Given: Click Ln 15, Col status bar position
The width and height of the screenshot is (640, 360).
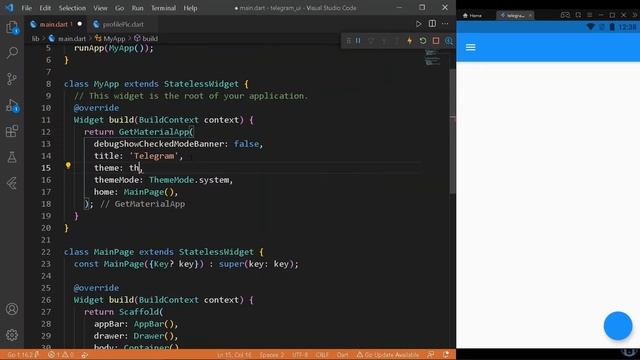Looking at the screenshot, I should (x=234, y=355).
